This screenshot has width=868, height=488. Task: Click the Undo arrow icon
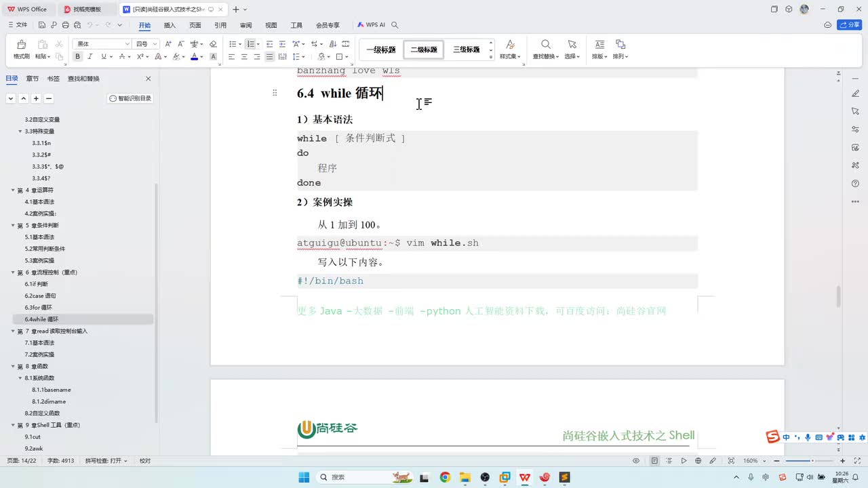pos(90,25)
